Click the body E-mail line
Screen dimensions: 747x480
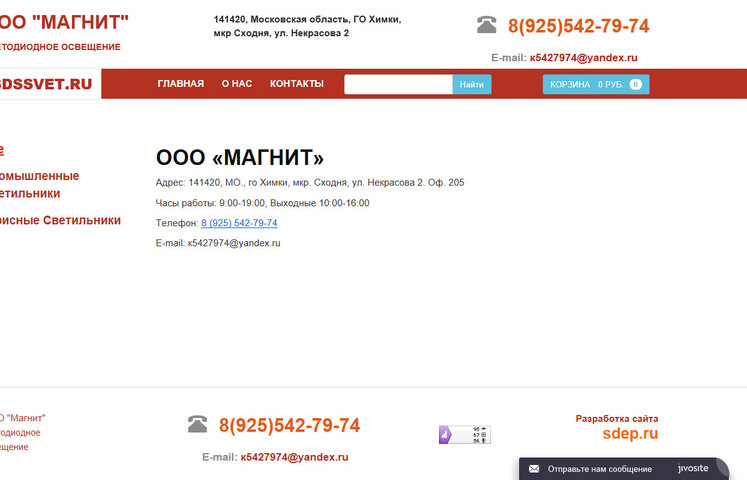pyautogui.click(x=218, y=243)
